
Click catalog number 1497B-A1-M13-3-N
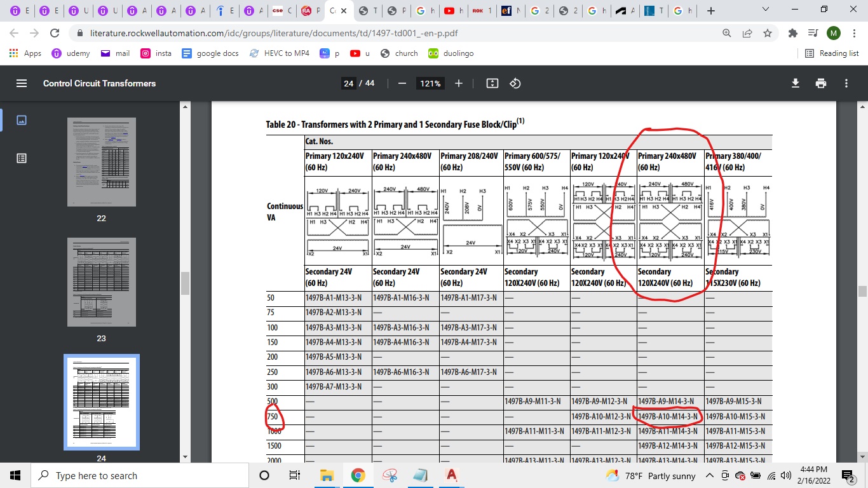[x=334, y=298]
